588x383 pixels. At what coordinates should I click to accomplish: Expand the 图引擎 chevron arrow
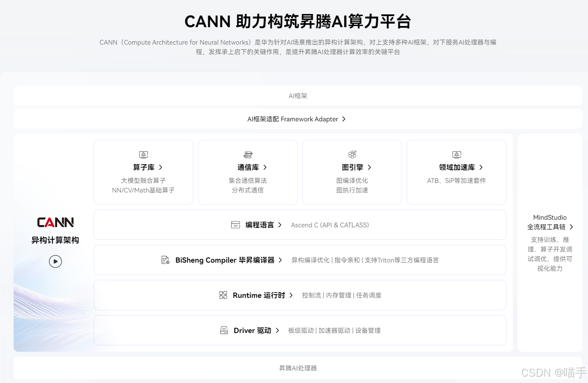(369, 167)
